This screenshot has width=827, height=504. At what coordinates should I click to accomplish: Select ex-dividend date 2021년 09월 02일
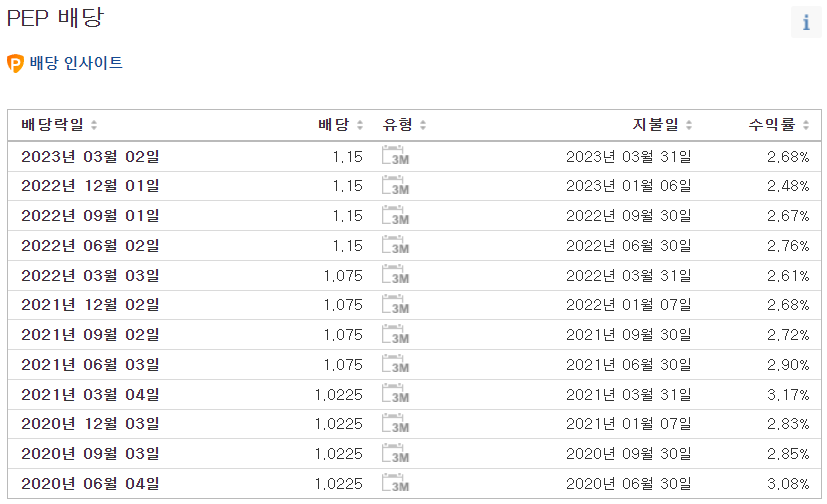90,335
